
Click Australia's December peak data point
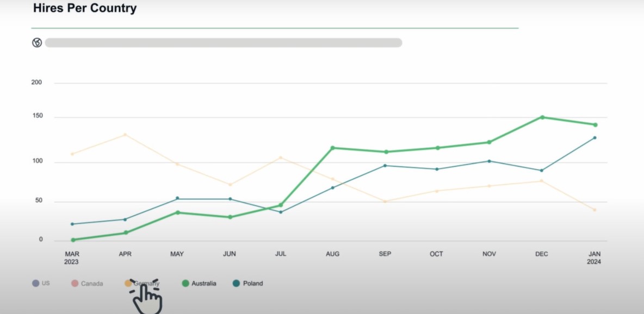542,117
